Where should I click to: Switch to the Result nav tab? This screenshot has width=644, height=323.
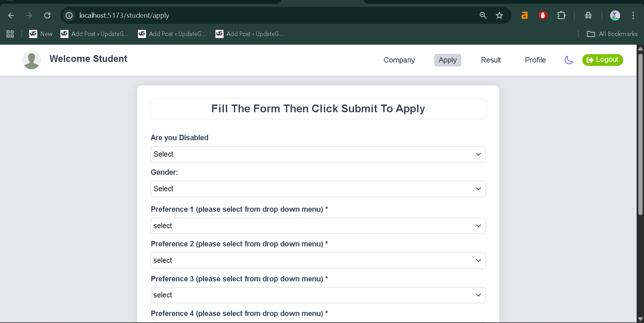491,60
